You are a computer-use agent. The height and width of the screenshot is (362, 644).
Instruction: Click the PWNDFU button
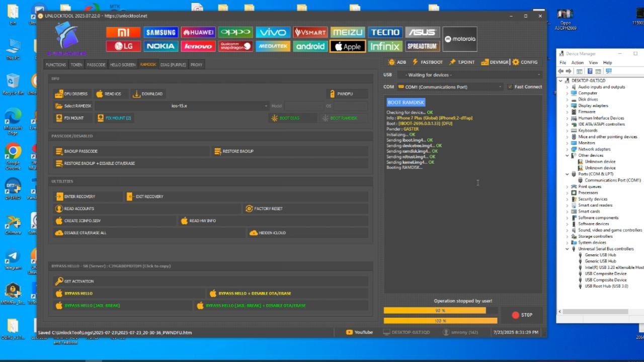pyautogui.click(x=347, y=94)
